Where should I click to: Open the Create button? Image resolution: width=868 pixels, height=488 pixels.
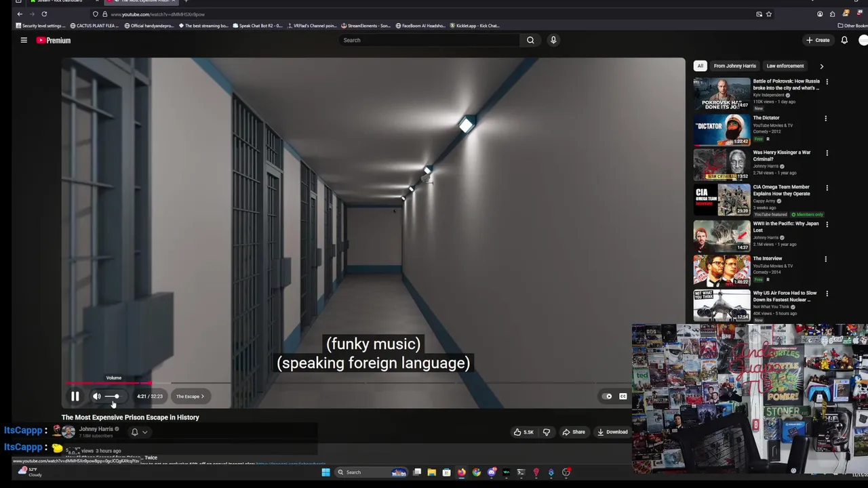[x=818, y=40]
